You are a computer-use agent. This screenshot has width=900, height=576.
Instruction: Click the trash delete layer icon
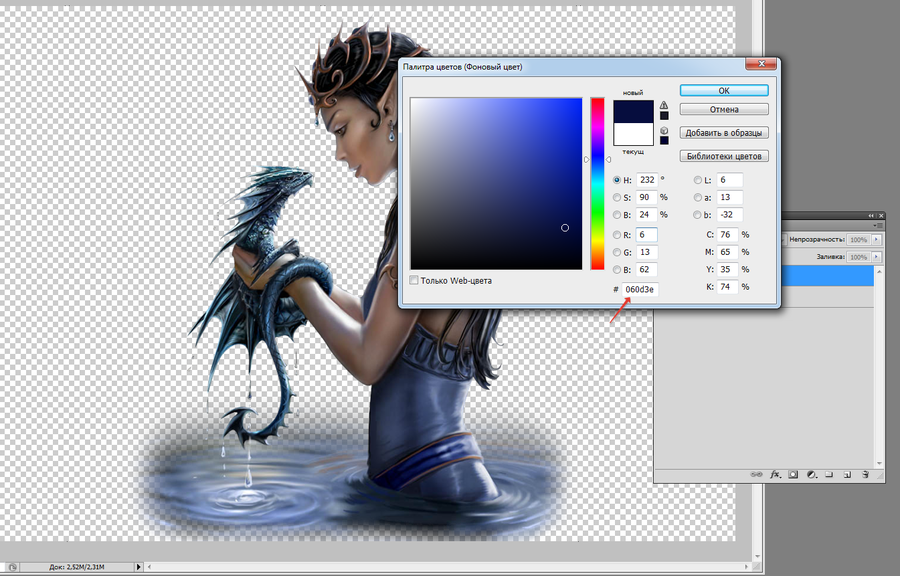pos(865,474)
